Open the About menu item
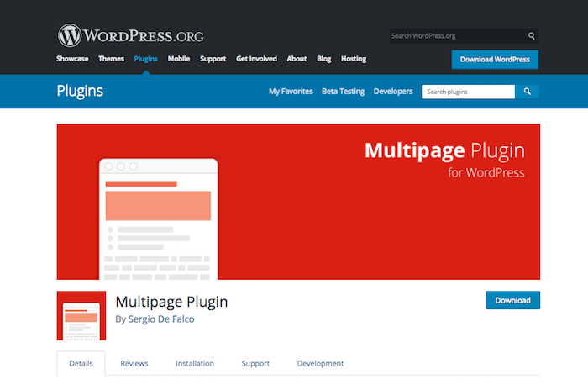 pyautogui.click(x=297, y=59)
